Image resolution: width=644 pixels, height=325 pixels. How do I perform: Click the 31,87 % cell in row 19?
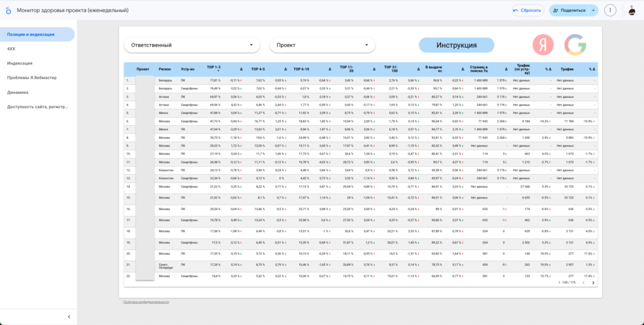348,242
